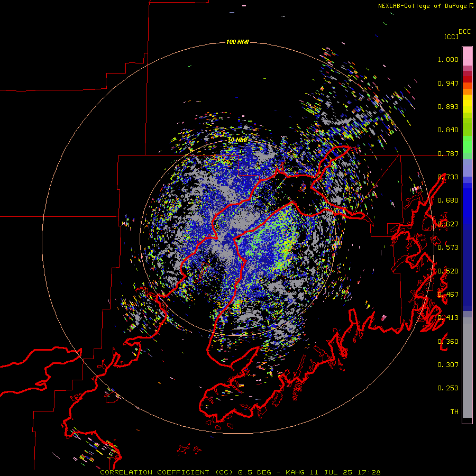This screenshot has width=476, height=476.
Task: Click the 50 NMI range ring label
Action: [x=237, y=140]
